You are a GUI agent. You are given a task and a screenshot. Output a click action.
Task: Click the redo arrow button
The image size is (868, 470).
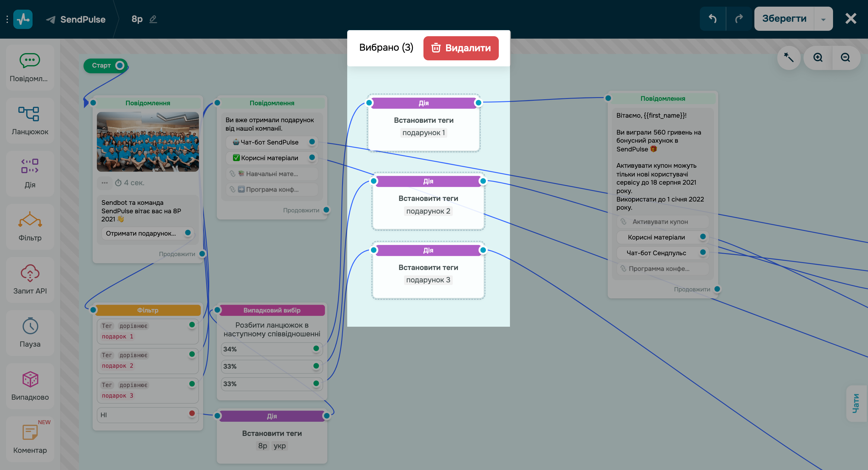(739, 18)
